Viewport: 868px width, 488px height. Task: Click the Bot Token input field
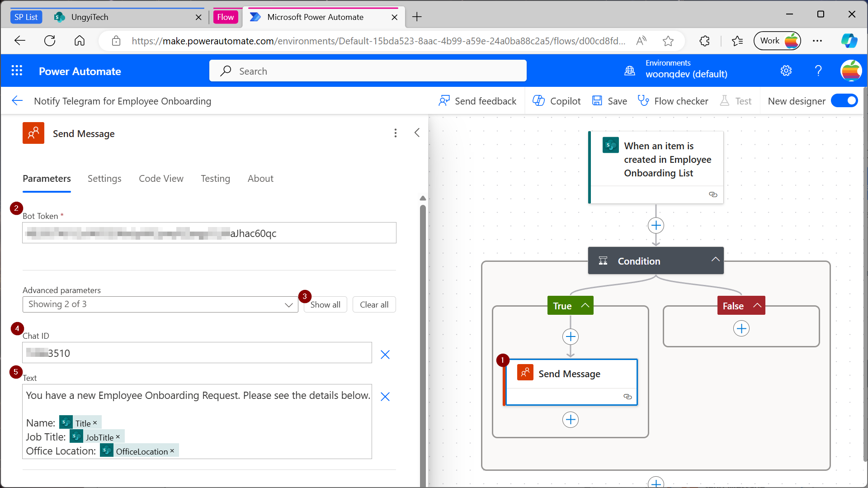click(x=209, y=233)
